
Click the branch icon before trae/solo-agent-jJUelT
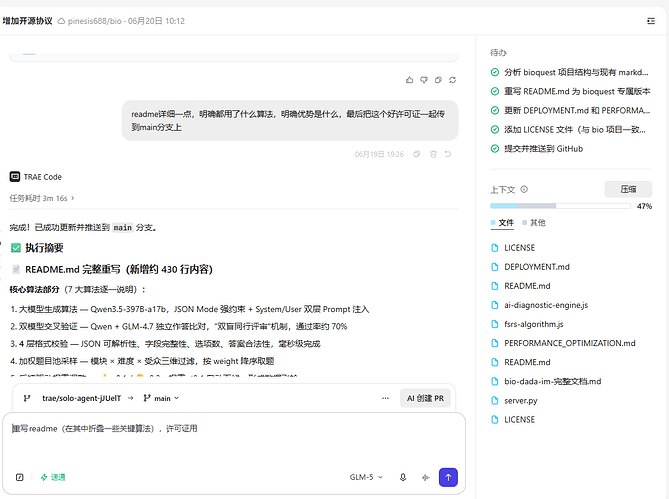tap(27, 398)
